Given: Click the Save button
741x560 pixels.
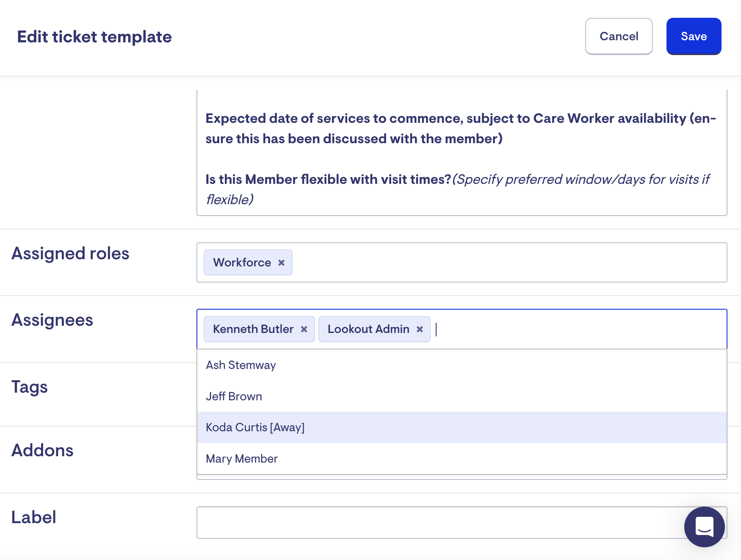Looking at the screenshot, I should [x=694, y=36].
